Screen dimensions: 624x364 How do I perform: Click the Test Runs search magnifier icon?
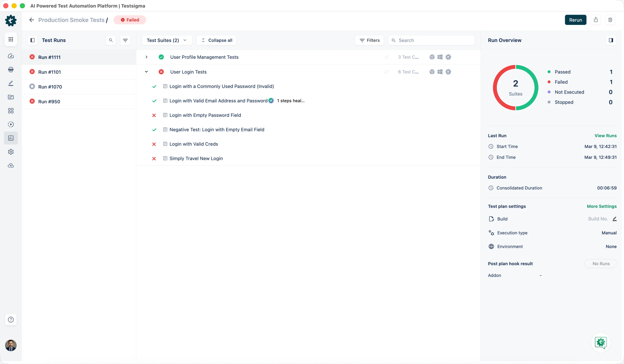point(111,40)
